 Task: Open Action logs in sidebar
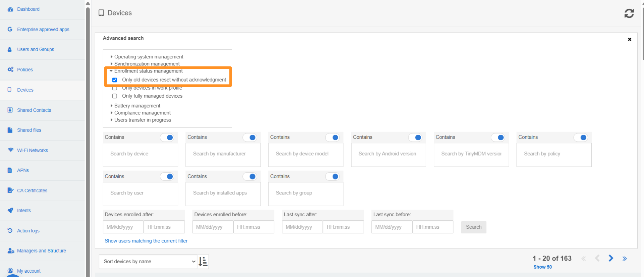tap(28, 231)
